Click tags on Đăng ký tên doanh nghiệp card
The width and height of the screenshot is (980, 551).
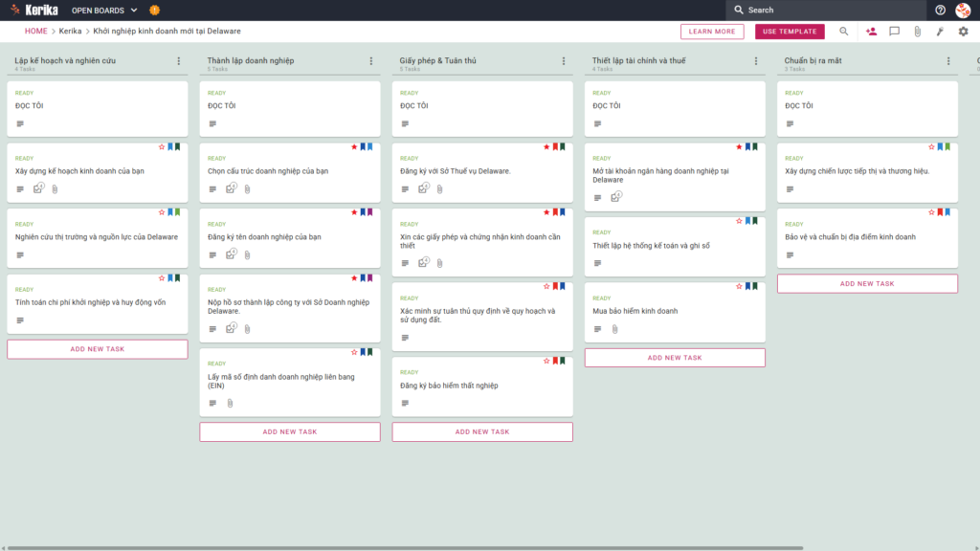[x=367, y=212]
